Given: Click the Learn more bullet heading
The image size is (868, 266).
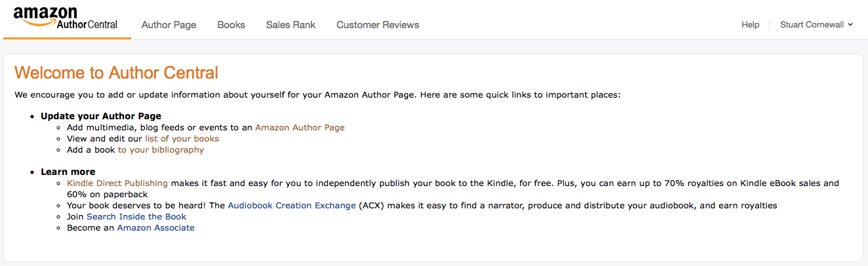Looking at the screenshot, I should coord(68,172).
